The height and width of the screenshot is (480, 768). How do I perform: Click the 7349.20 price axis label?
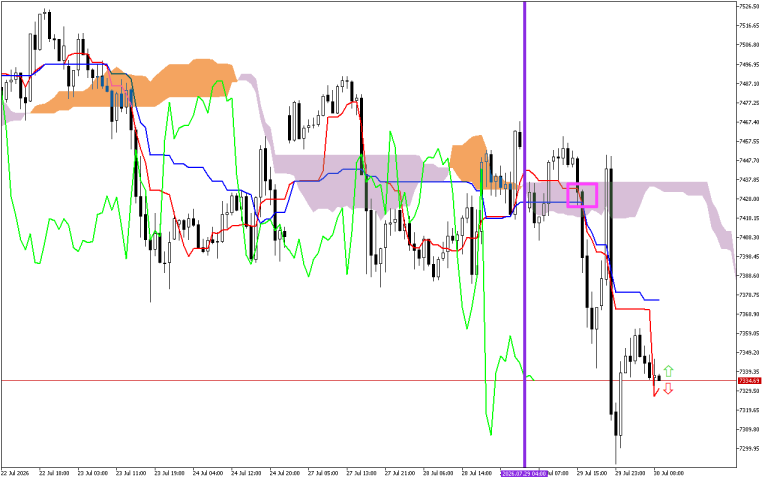[x=749, y=353]
